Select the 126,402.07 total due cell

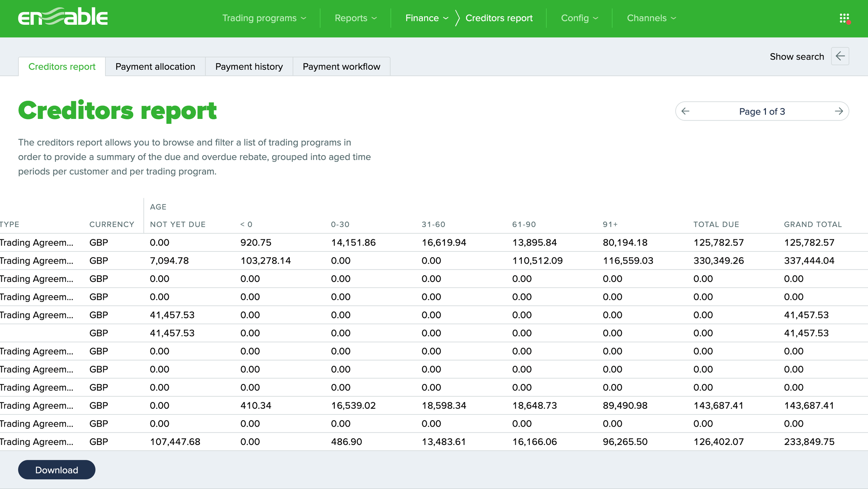point(718,442)
